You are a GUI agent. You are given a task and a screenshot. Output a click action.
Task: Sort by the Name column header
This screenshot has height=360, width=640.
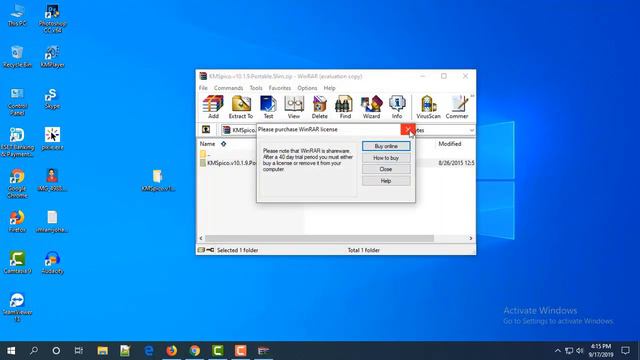click(x=207, y=144)
